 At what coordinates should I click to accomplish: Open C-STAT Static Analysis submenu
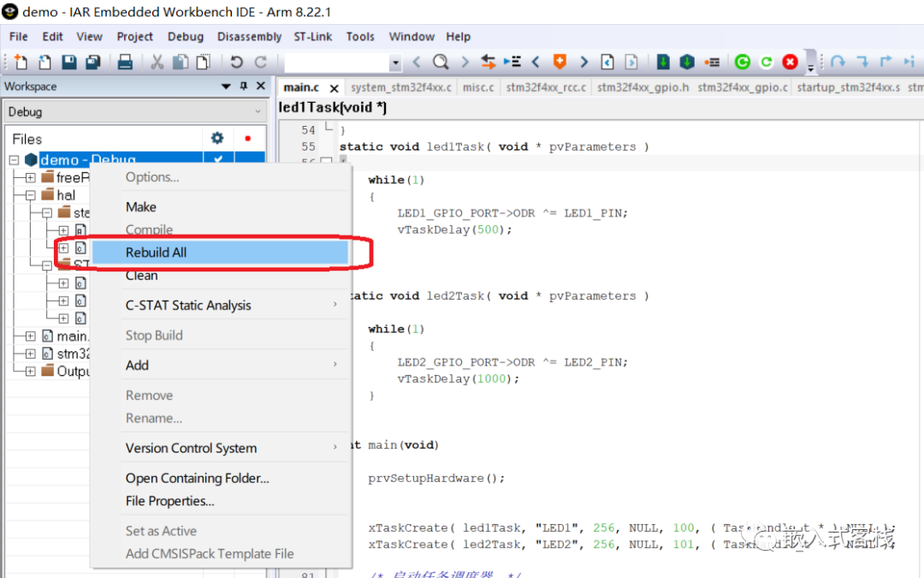tap(221, 305)
